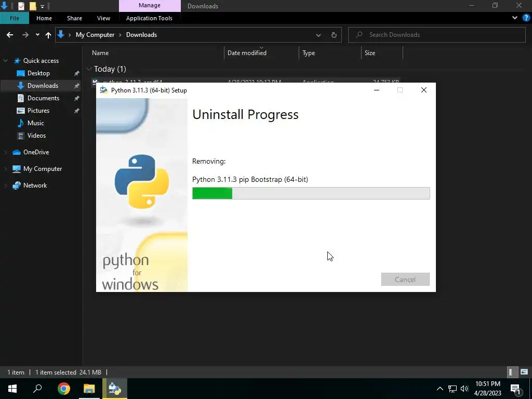Open Pictures in the navigation pane
The height and width of the screenshot is (399, 532).
point(38,111)
